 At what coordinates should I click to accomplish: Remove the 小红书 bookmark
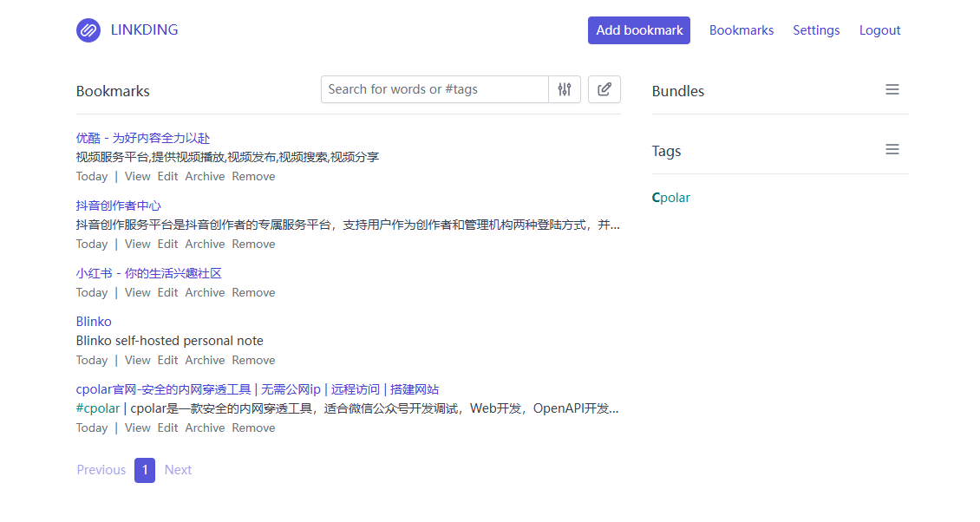pyautogui.click(x=254, y=292)
